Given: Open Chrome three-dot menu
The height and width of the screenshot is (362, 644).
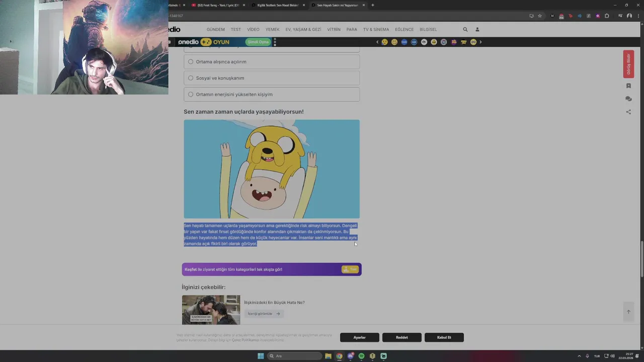Looking at the screenshot, I should pos(638,16).
